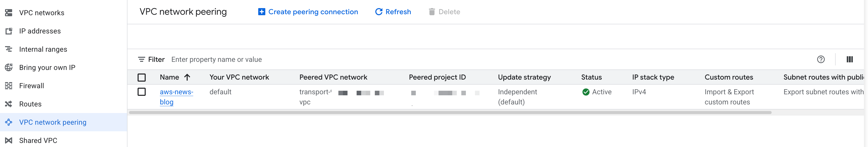Go to Firewall in the sidebar

(31, 86)
